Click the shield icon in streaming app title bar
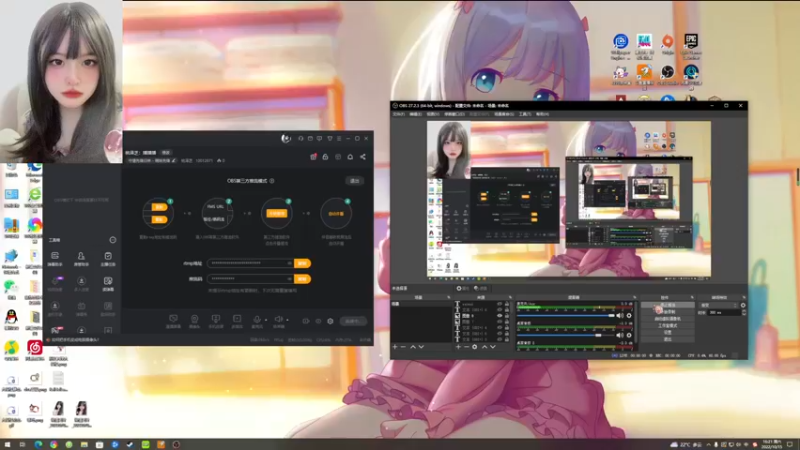This screenshot has height=450, width=800. (330, 138)
